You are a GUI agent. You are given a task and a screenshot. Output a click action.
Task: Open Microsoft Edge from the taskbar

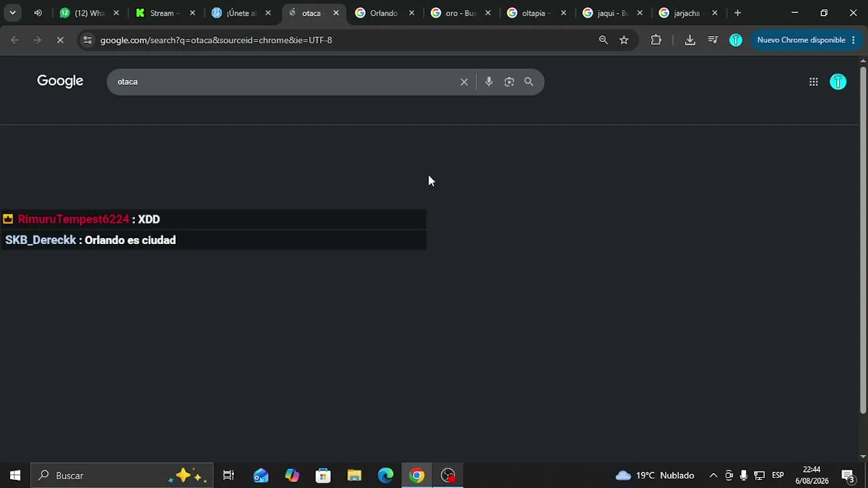pyautogui.click(x=385, y=475)
